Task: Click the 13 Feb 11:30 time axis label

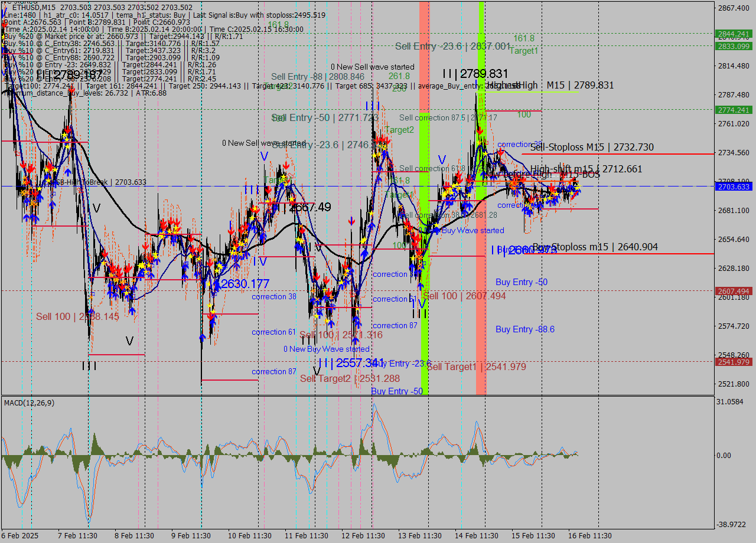Action: [420, 535]
